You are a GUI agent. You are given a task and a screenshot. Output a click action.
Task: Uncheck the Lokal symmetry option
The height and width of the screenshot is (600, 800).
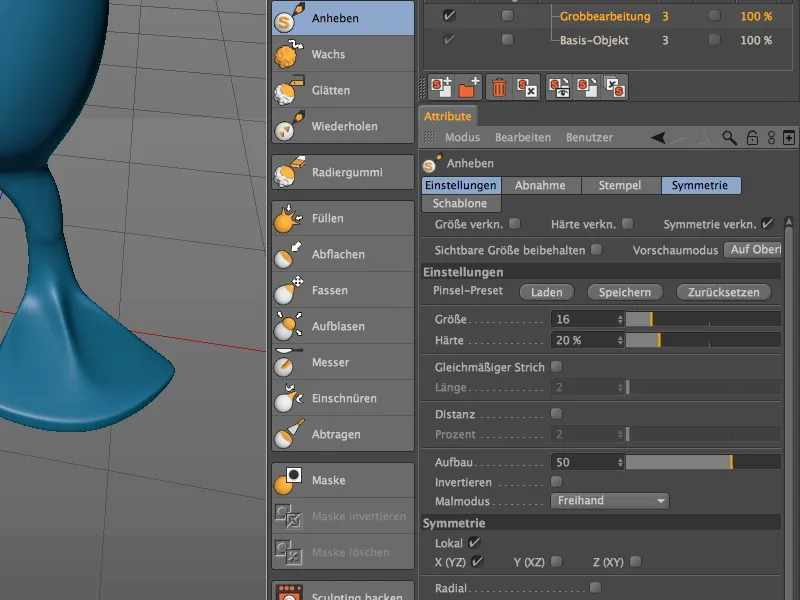pos(474,542)
